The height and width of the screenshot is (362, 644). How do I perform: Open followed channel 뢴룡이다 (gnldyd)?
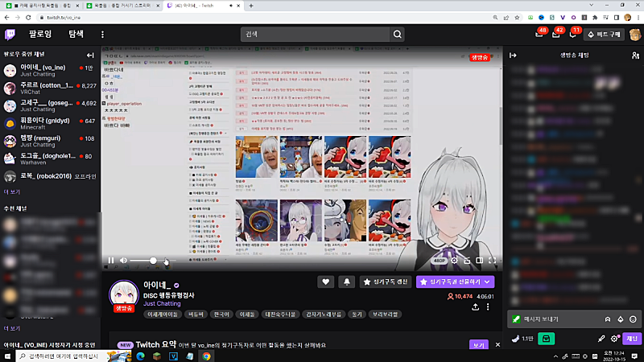click(50, 124)
